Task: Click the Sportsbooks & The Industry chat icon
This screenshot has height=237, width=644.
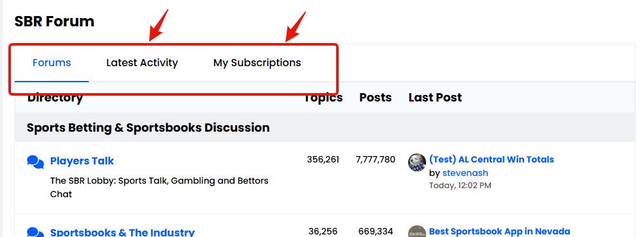Action: 35,232
